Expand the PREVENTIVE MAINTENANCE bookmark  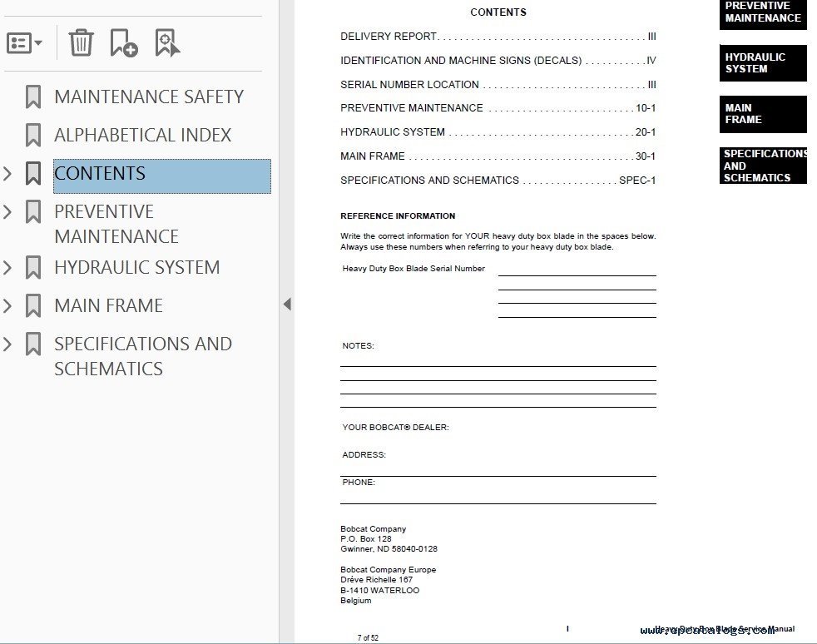8,212
